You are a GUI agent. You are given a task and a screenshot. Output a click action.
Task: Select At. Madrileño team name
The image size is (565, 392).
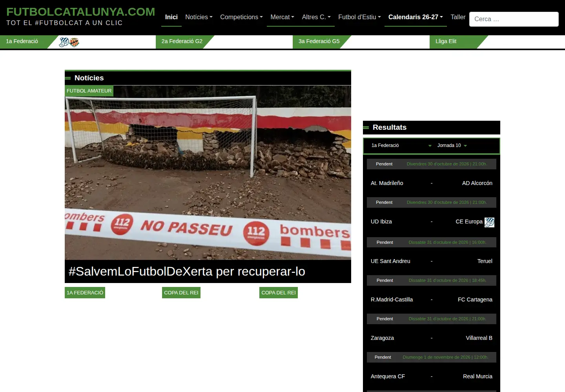click(x=387, y=183)
